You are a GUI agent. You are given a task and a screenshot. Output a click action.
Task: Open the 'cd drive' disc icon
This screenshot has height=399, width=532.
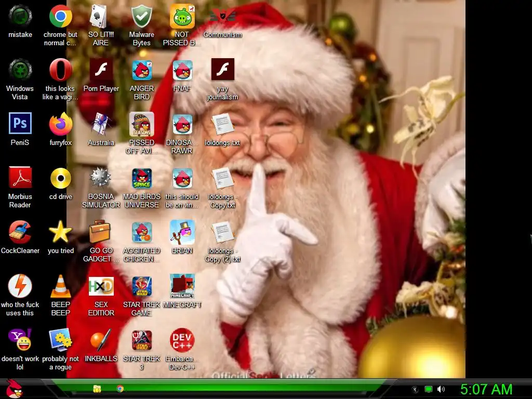(x=60, y=178)
